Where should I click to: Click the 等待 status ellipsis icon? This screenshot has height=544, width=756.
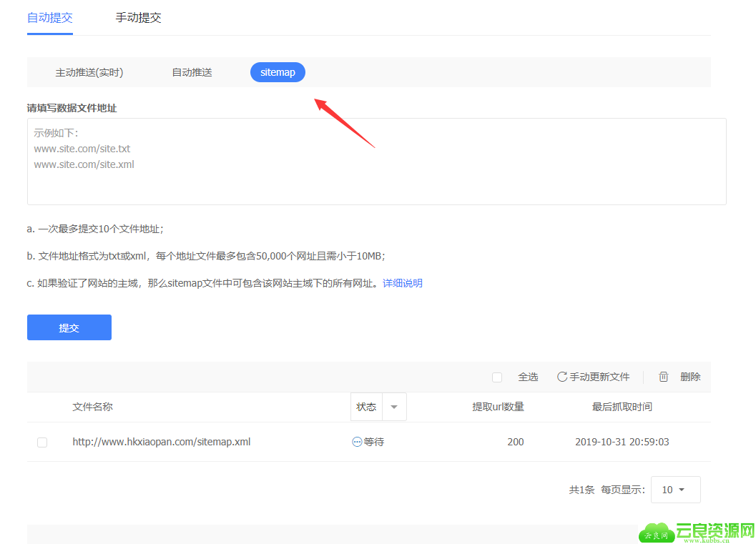[x=357, y=442]
